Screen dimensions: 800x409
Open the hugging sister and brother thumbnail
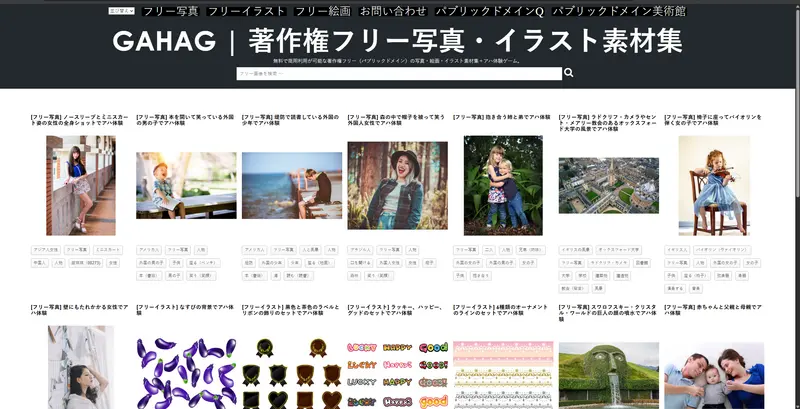coord(503,185)
